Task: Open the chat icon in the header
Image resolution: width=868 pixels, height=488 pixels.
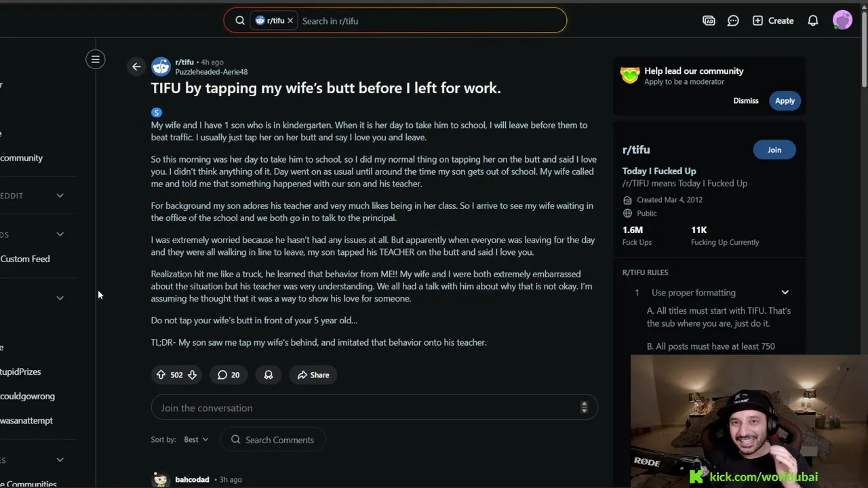Action: click(x=733, y=21)
